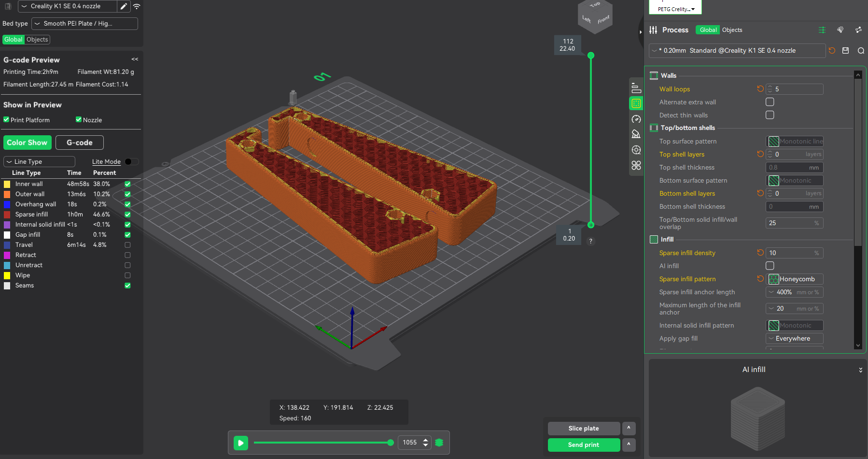Click the horizontal preview progress slider handle
This screenshot has width=868, height=459.
tap(391, 443)
